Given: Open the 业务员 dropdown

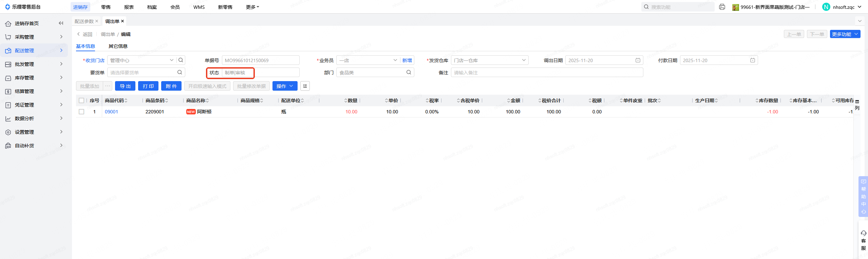Looking at the screenshot, I should (395, 60).
